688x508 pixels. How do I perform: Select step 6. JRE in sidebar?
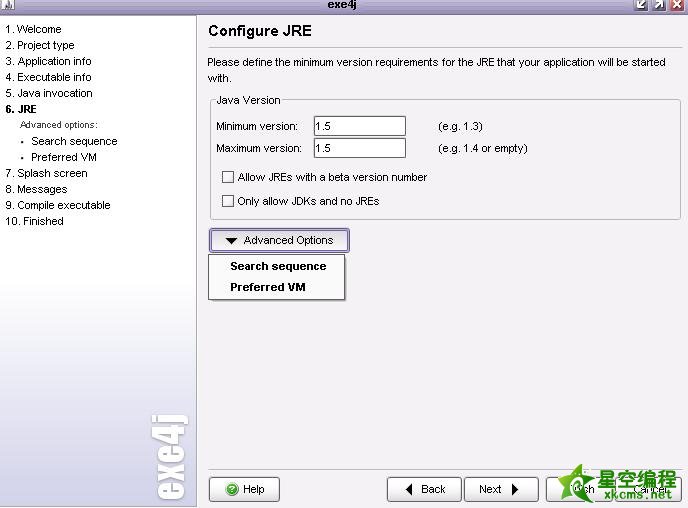[x=21, y=109]
